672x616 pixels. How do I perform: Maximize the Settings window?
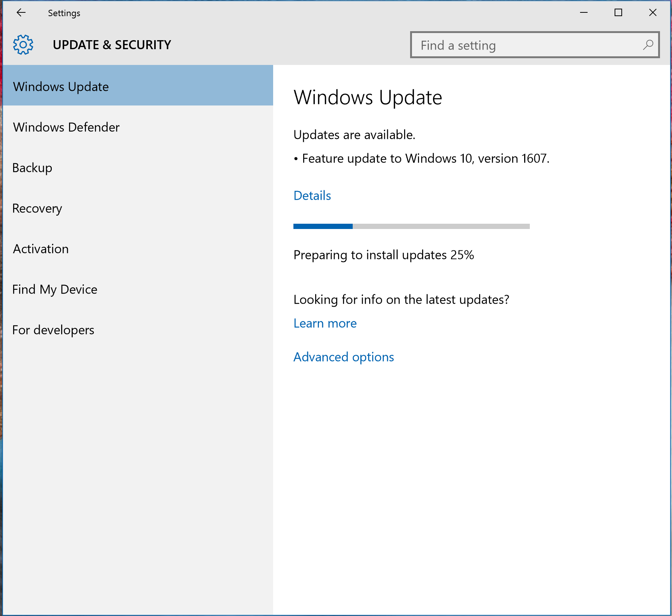pyautogui.click(x=618, y=13)
